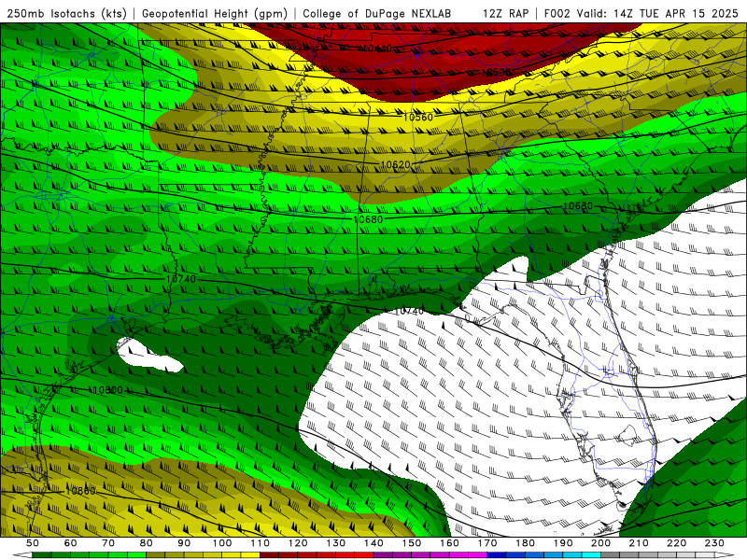Click the '12Z RAP' model run label
747x560 pixels.
505,13
